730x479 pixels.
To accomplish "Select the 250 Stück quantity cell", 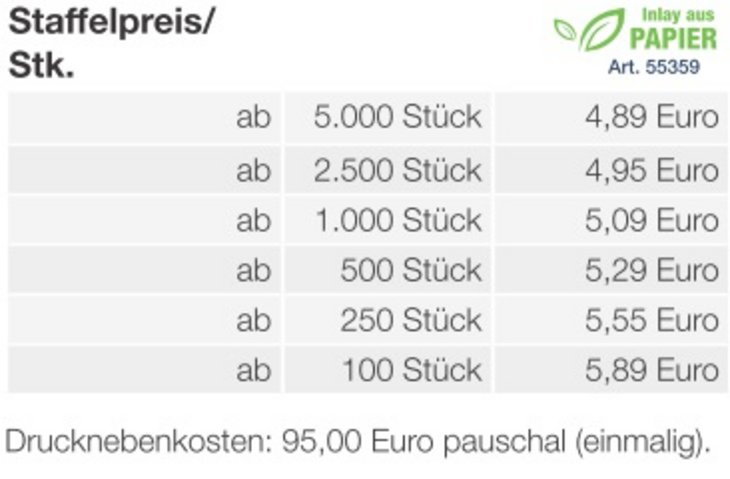I will tap(388, 320).
